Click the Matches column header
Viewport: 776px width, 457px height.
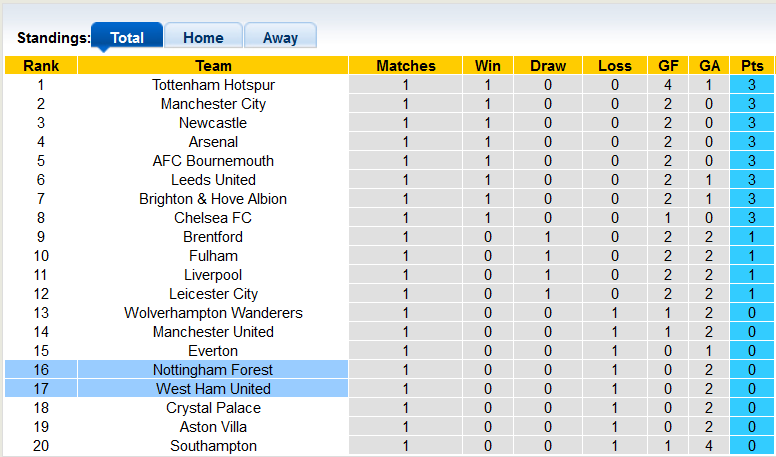pos(406,66)
